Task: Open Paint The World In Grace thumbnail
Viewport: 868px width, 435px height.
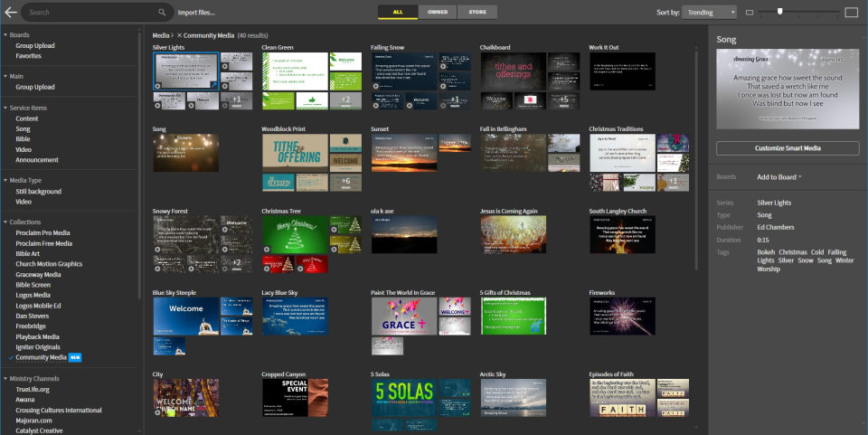Action: pyautogui.click(x=404, y=316)
